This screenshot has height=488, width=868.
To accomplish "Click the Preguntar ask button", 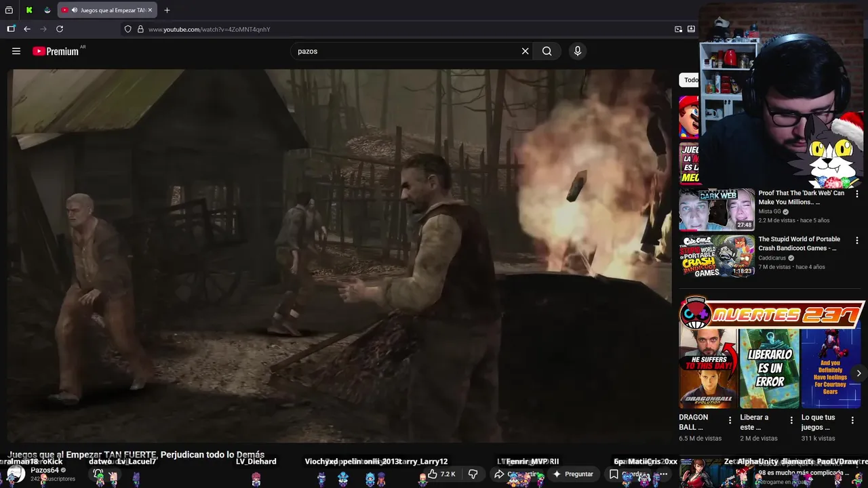I will click(573, 474).
